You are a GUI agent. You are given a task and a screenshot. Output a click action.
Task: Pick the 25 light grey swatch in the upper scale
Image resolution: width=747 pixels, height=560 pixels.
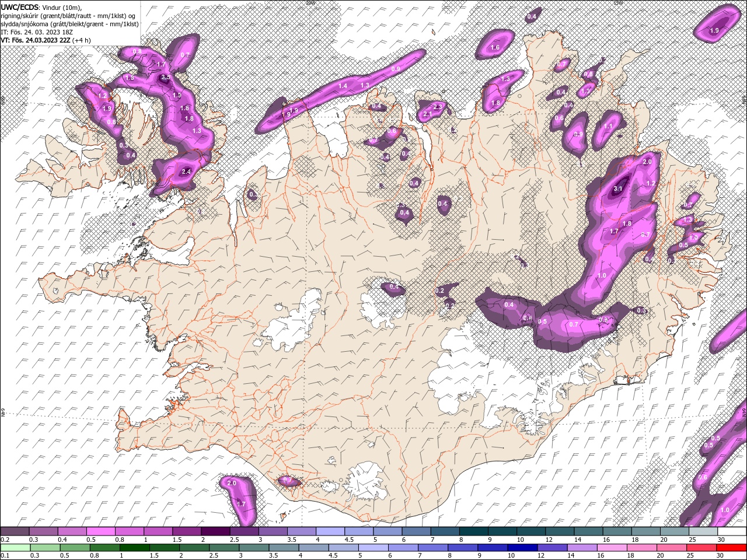coord(703,531)
